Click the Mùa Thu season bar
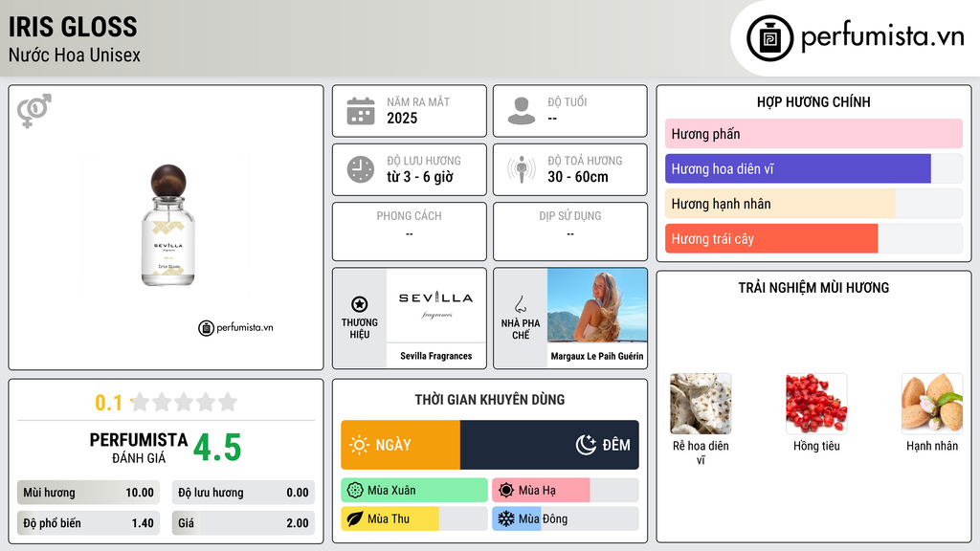The image size is (980, 551). [x=414, y=518]
